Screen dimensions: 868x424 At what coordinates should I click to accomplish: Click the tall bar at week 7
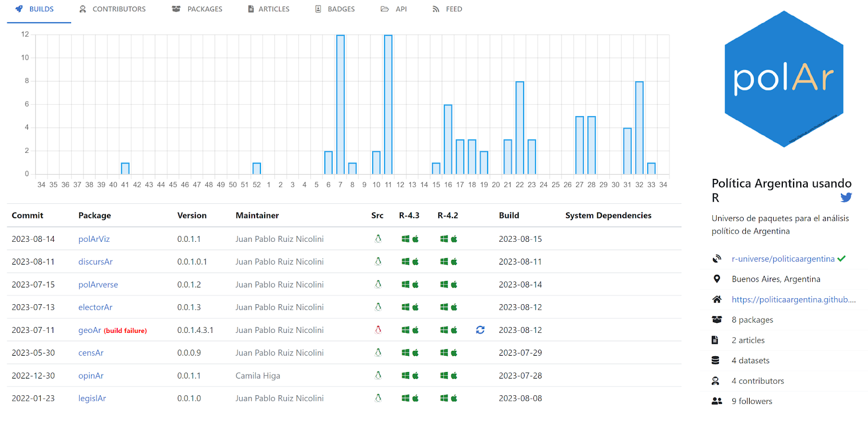[x=340, y=104]
